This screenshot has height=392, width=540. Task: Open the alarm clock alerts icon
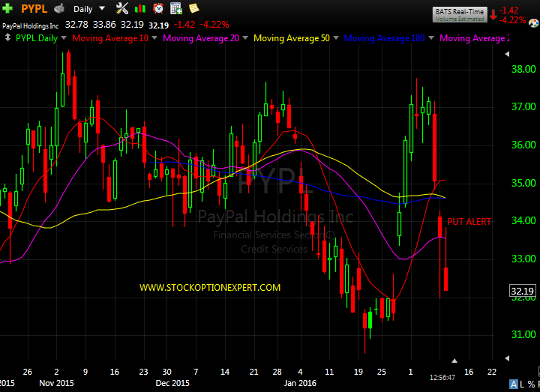158,8
